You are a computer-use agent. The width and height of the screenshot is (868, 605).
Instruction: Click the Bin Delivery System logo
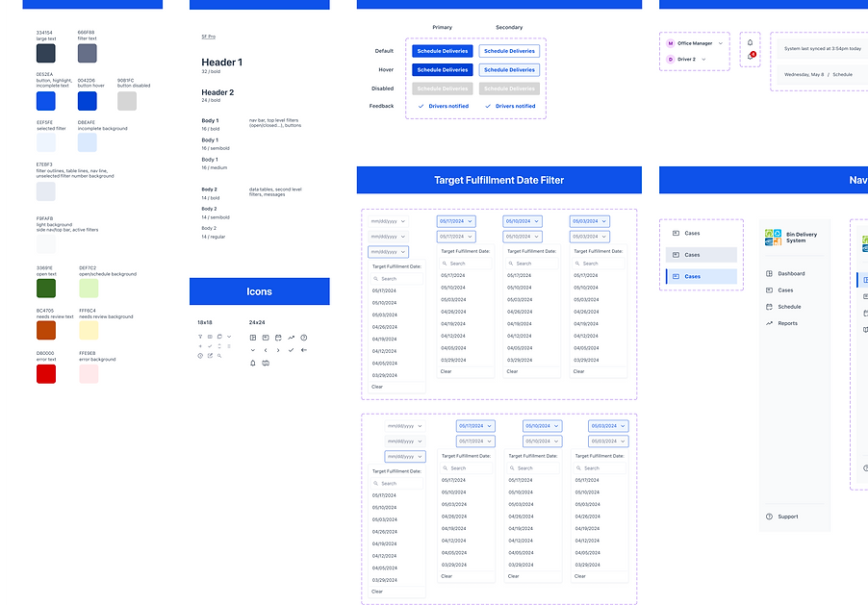(772, 236)
